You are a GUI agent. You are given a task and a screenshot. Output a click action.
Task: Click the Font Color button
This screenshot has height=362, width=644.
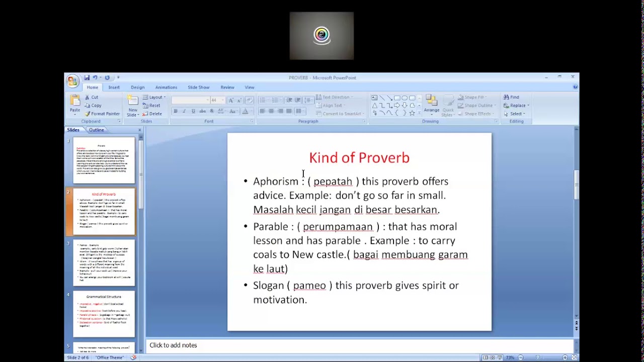pyautogui.click(x=245, y=111)
